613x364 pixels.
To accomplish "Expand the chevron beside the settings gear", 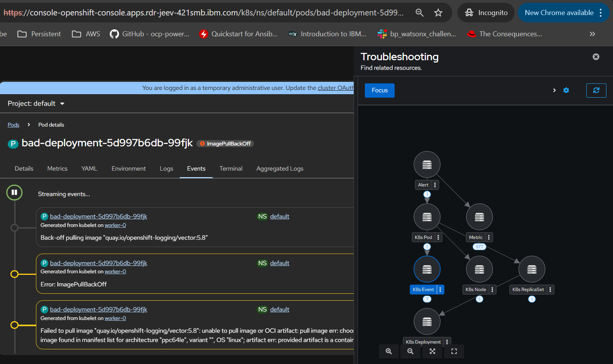I will (554, 90).
